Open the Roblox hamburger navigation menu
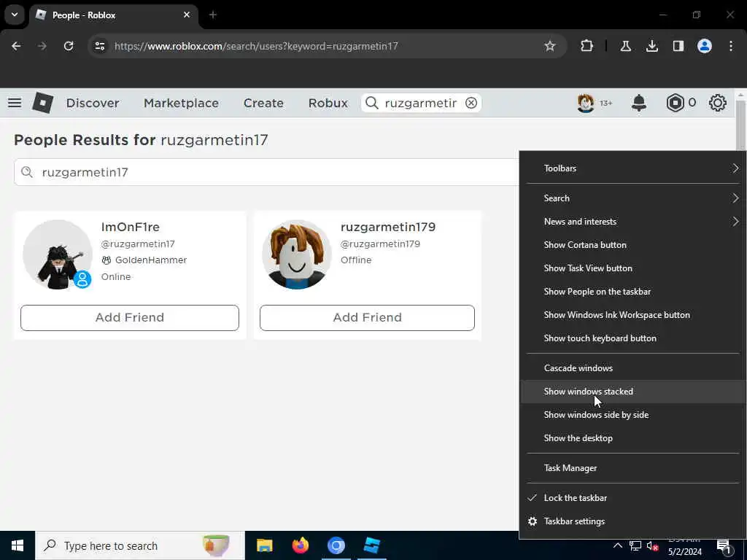This screenshot has width=747, height=560. pyautogui.click(x=15, y=103)
